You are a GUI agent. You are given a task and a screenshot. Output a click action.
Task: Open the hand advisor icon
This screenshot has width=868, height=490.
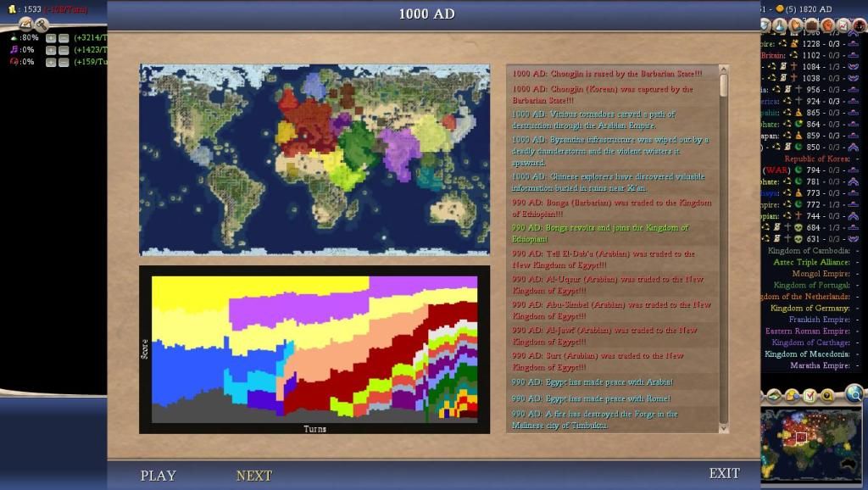795,25
